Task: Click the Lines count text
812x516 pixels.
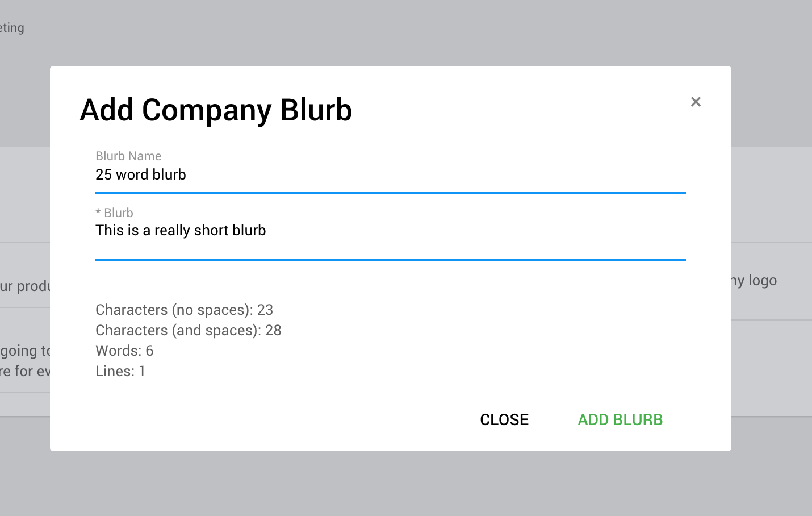Action: coord(120,371)
